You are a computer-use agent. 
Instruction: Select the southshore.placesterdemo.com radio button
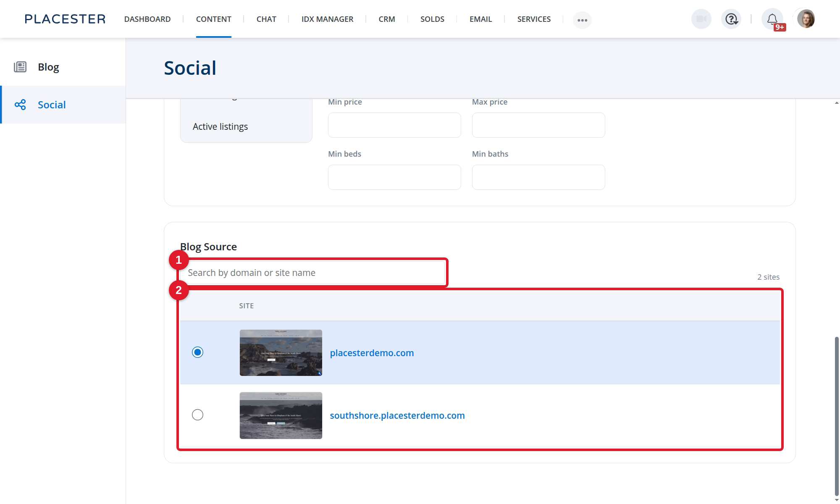[197, 415]
